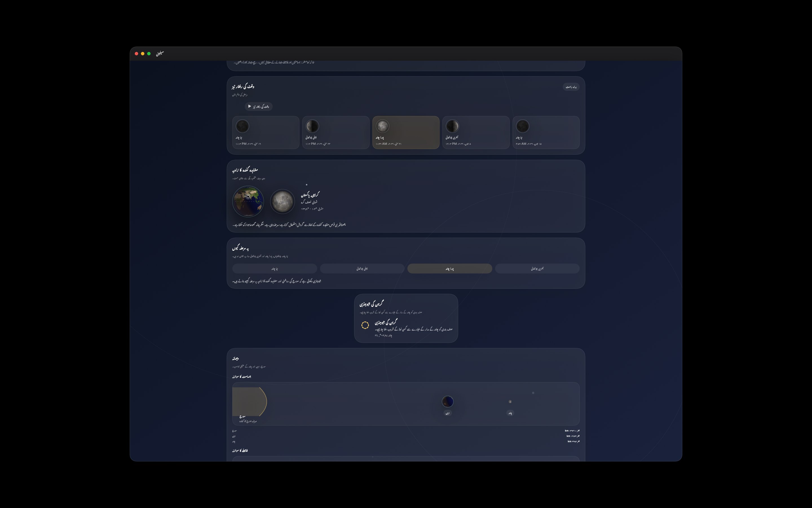Image resolution: width=812 pixels, height=508 pixels.
Task: Click the مراحل کی ٹائم لائن subtitle
Action: pyautogui.click(x=240, y=95)
